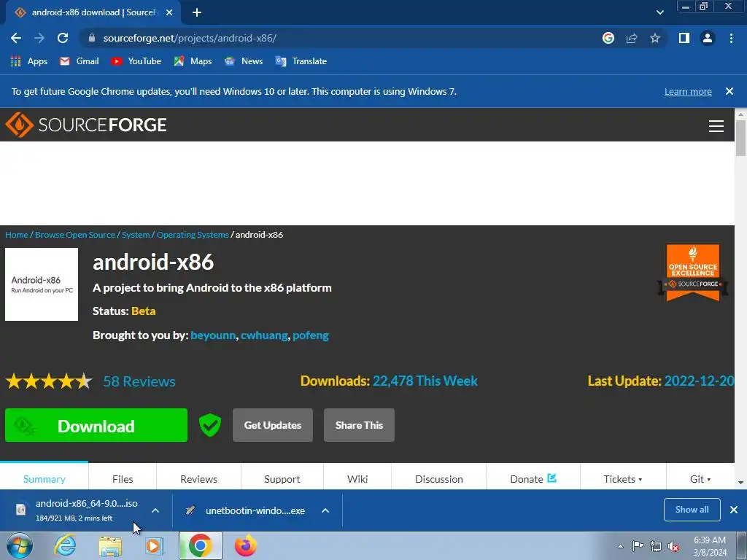Open cwhuang contributor link
This screenshot has height=560, width=747.
[264, 335]
